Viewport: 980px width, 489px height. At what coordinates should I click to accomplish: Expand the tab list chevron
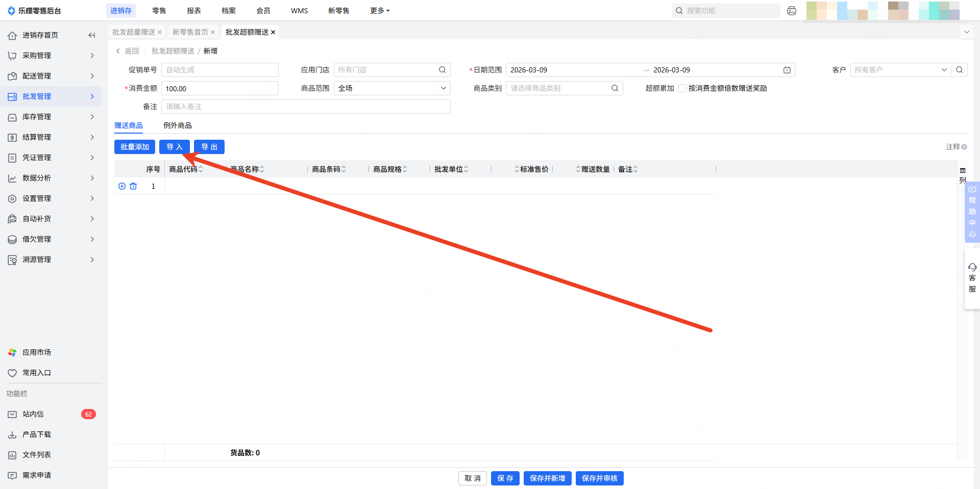(966, 32)
